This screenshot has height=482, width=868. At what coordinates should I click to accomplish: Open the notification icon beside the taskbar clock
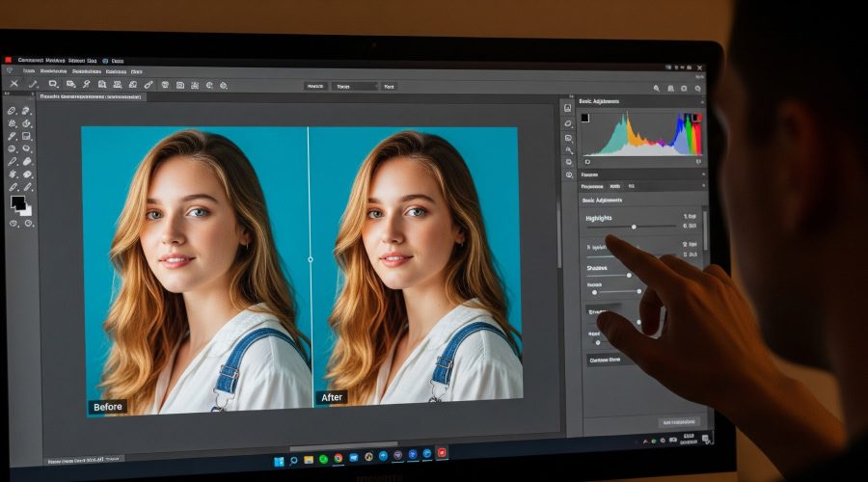click(706, 439)
